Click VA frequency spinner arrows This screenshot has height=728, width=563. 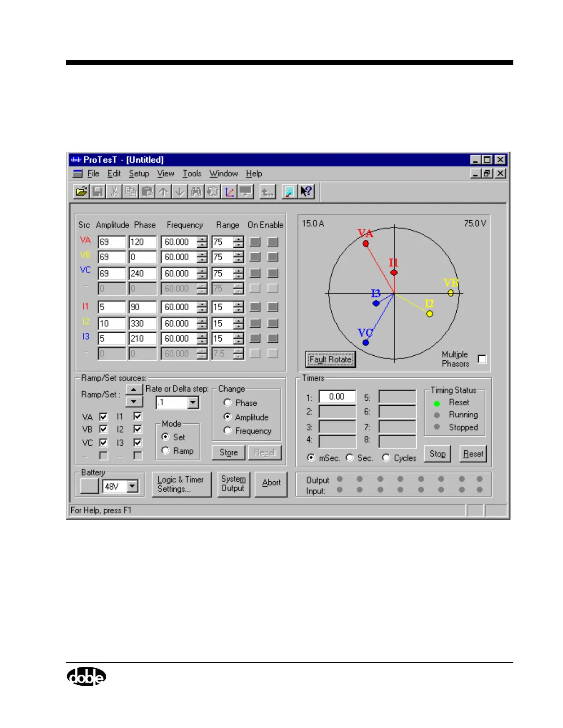pos(202,242)
